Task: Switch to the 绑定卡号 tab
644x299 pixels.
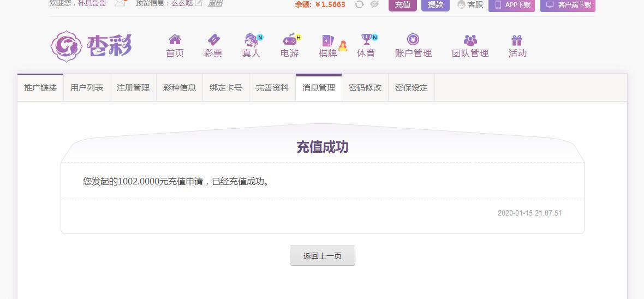Action: (x=226, y=87)
